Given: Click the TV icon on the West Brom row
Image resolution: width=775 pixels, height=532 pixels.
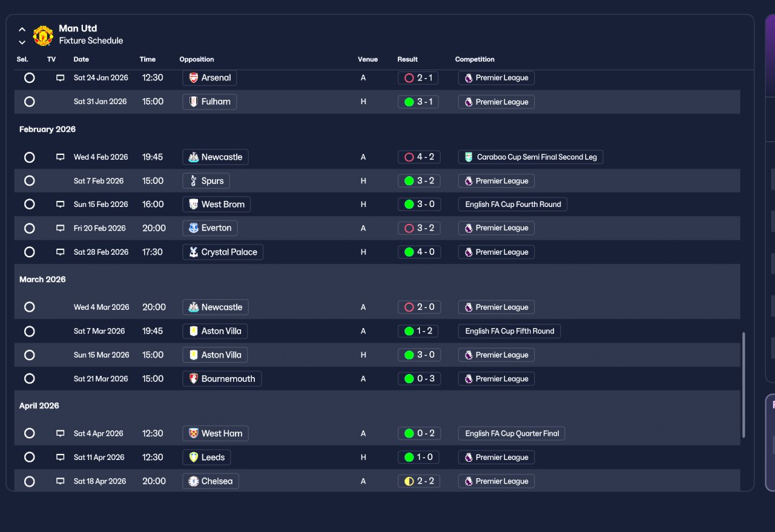Looking at the screenshot, I should tap(60, 205).
